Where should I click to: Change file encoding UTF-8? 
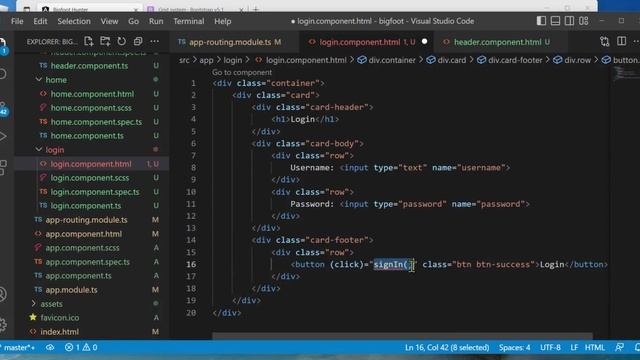coord(550,347)
